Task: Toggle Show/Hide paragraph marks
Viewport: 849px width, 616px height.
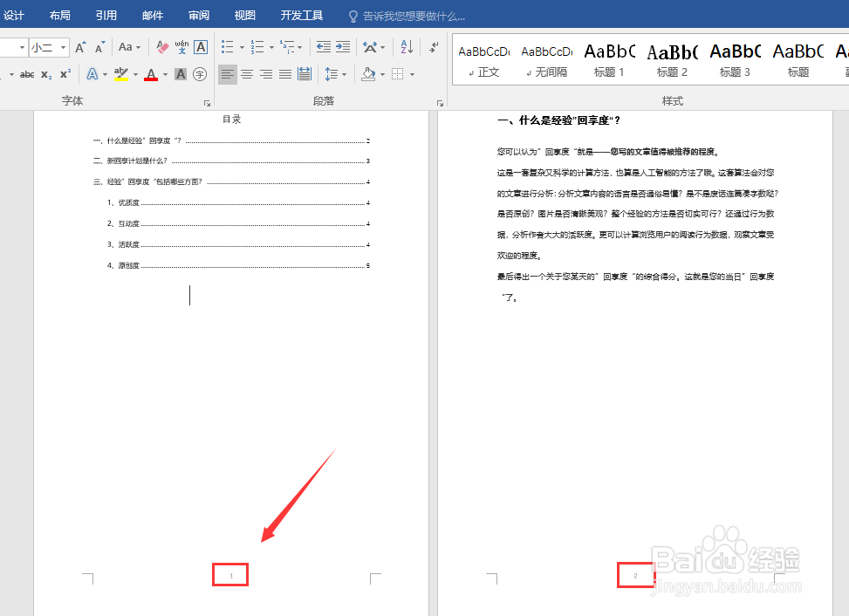Action: pyautogui.click(x=434, y=48)
